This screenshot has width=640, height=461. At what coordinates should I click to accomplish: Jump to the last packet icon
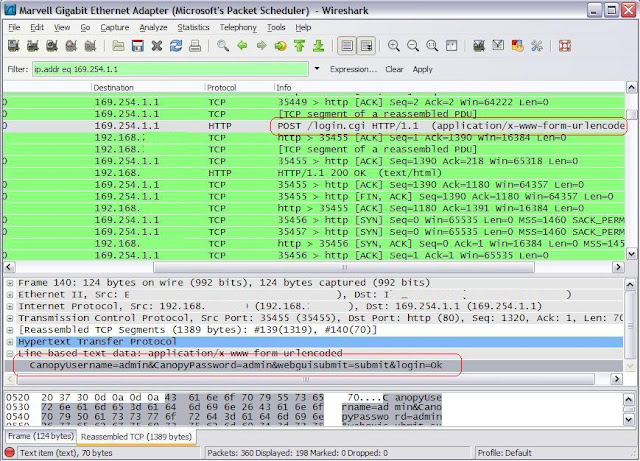(x=319, y=46)
